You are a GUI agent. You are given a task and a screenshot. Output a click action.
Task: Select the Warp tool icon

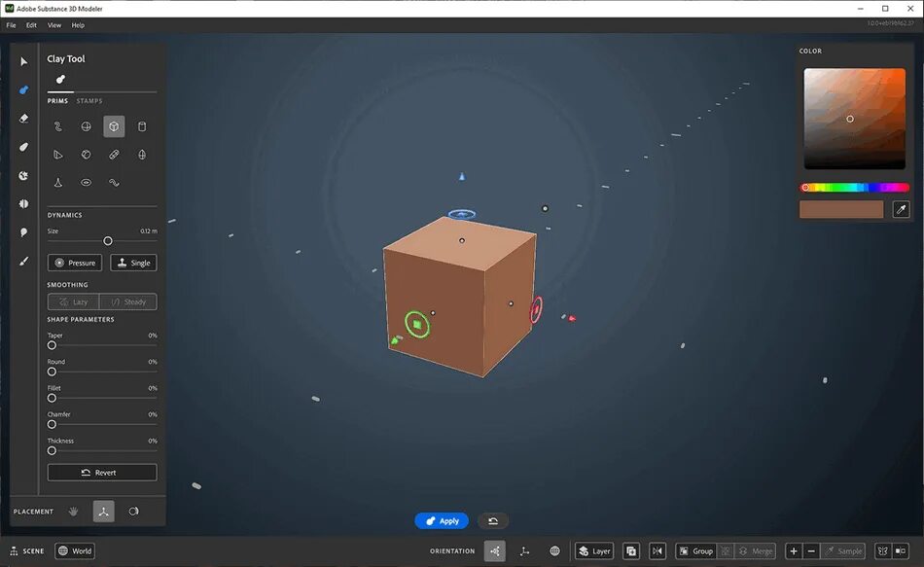click(23, 175)
